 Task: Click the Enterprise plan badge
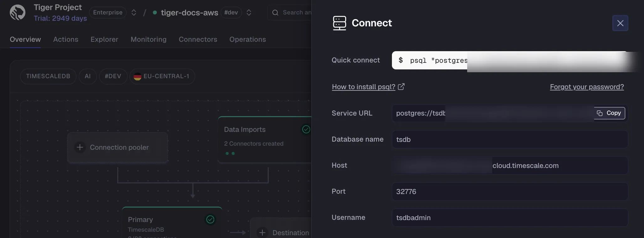(108, 13)
